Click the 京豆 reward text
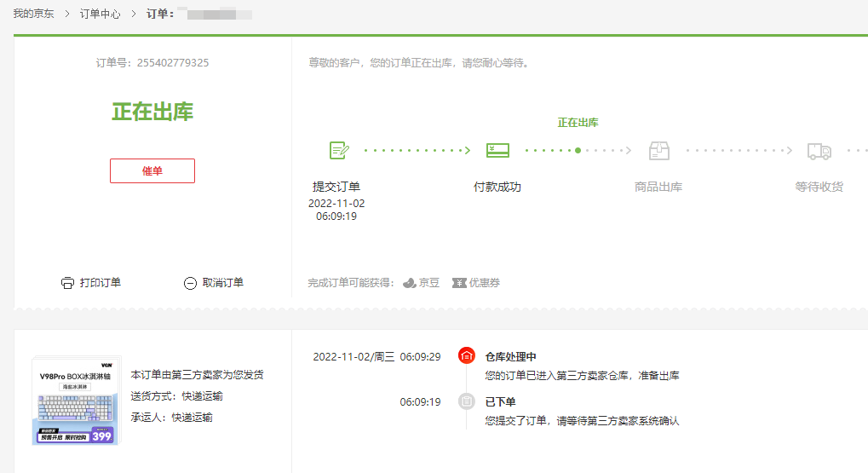Image resolution: width=868 pixels, height=473 pixels. click(x=429, y=283)
